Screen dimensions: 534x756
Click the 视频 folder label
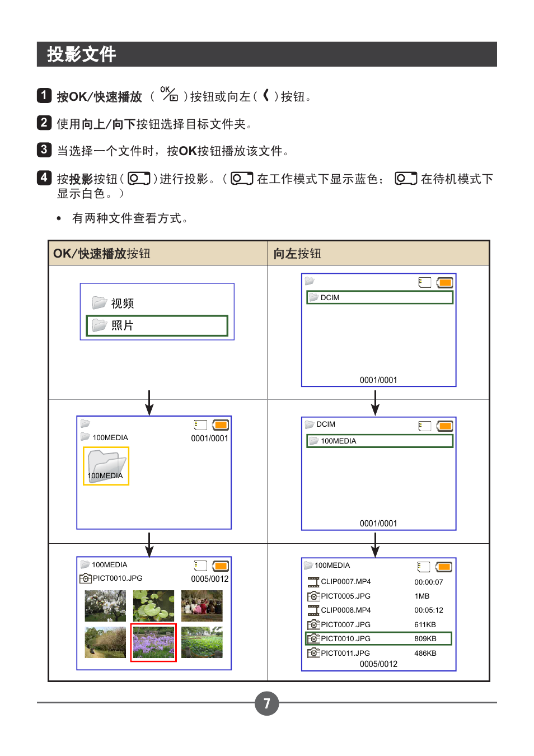click(122, 303)
